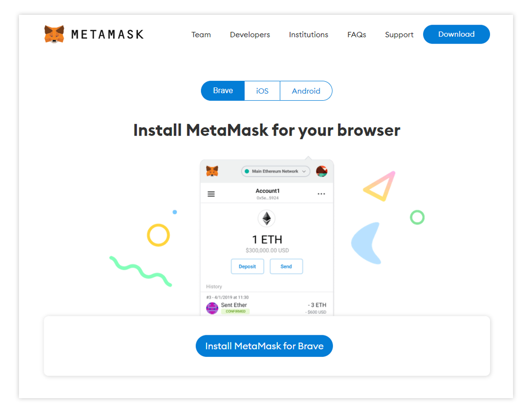Click the Send button in wallet
This screenshot has height=413, width=532.
286,266
